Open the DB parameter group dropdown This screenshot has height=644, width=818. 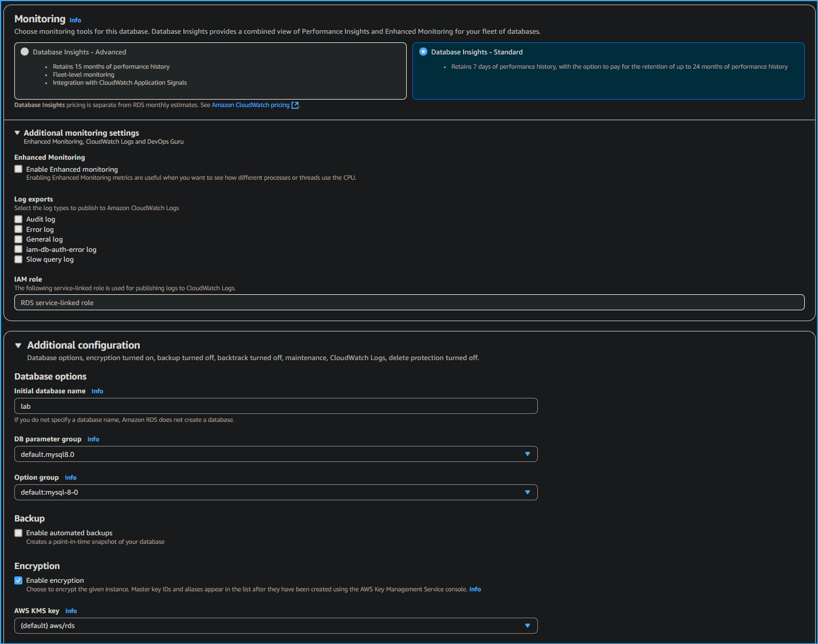tap(526, 454)
